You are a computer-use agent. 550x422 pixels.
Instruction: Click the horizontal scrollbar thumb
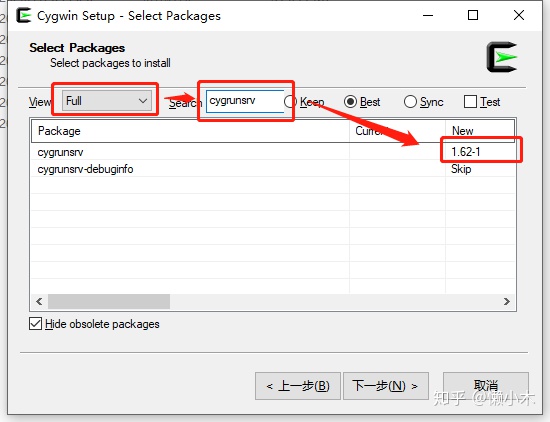109,301
